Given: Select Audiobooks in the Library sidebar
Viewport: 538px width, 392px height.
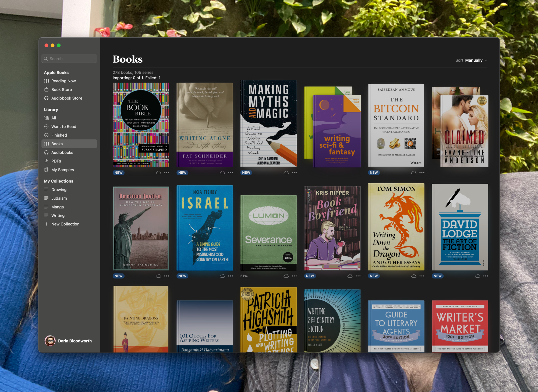Looking at the screenshot, I should tap(62, 153).
